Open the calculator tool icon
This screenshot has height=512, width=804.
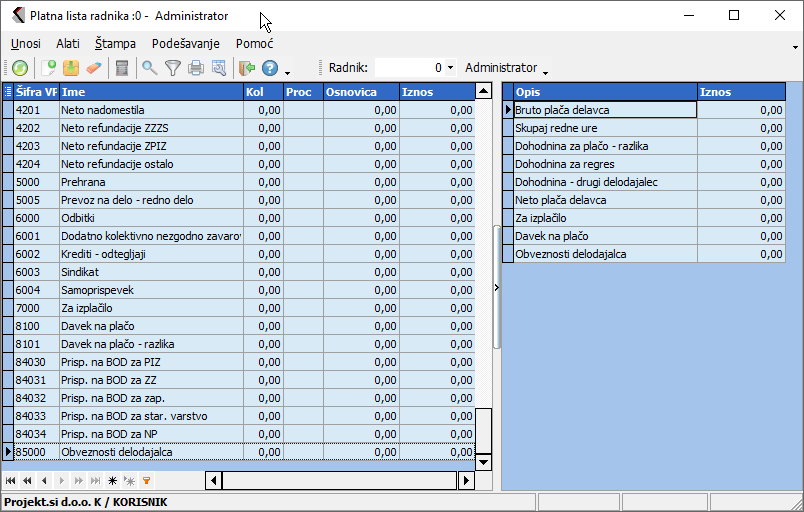[x=122, y=68]
